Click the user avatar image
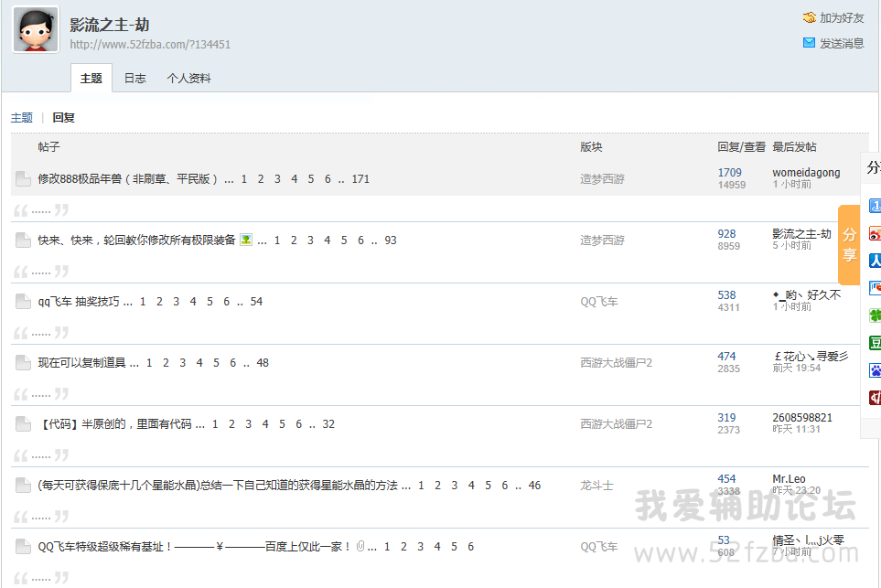The height and width of the screenshot is (588, 881). [36, 30]
